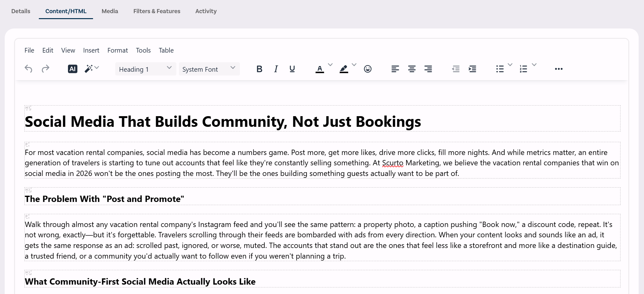Viewport: 644px width, 294px height.
Task: Open the Edit menu
Action: tap(48, 50)
